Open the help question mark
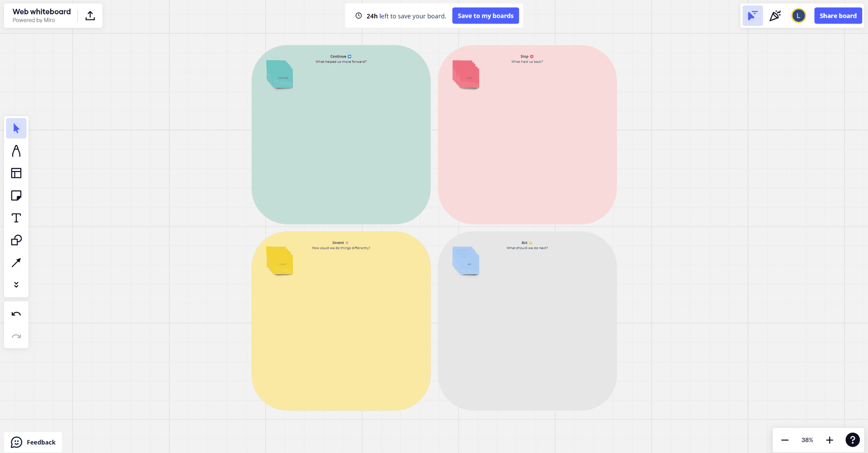 pyautogui.click(x=853, y=440)
